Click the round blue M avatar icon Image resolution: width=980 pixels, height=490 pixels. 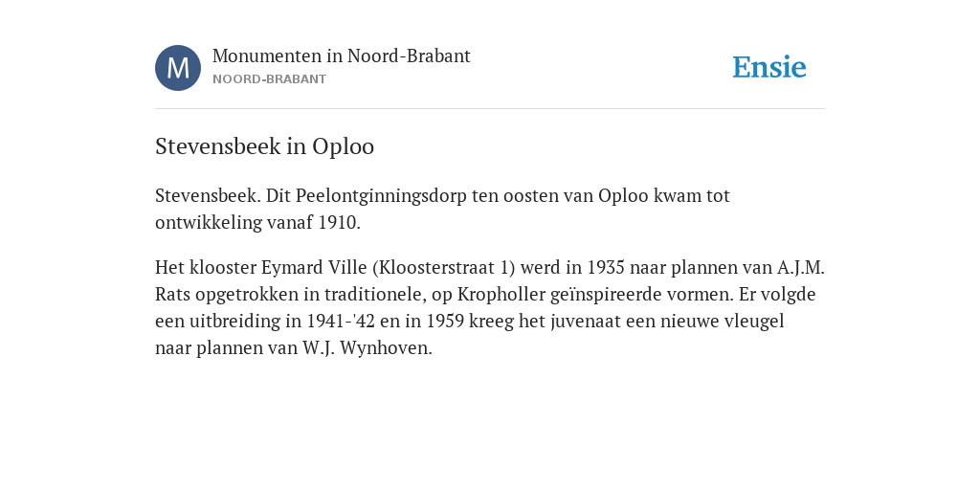[178, 68]
